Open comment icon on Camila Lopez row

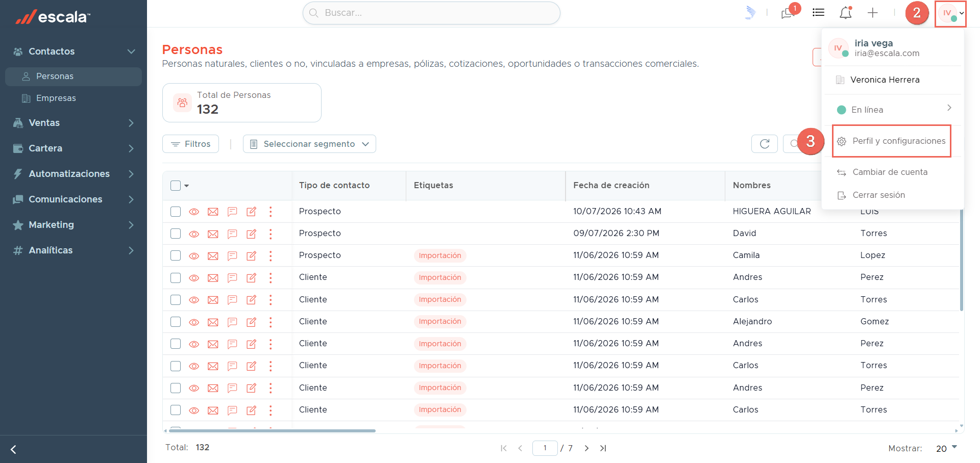pos(232,255)
